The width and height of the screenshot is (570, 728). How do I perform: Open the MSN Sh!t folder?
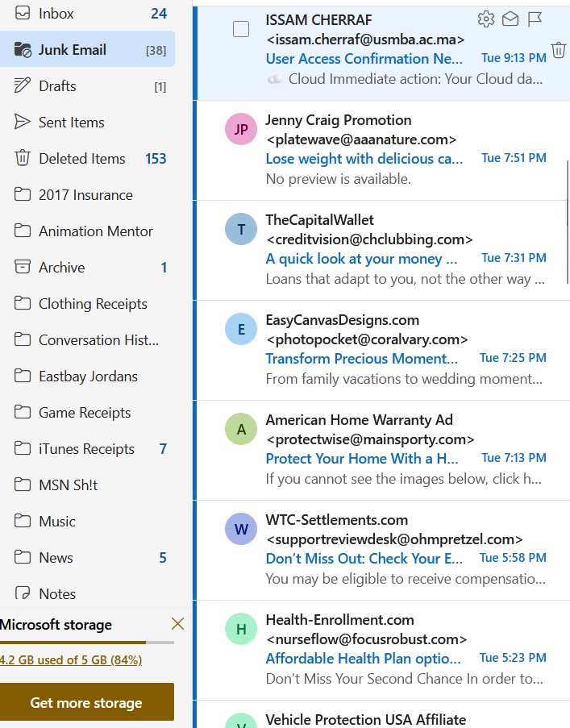coord(87,485)
